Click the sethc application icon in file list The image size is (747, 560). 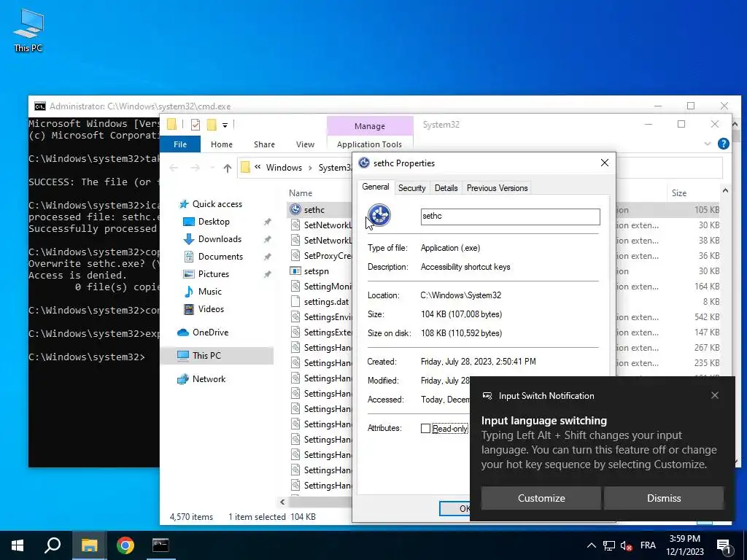295,209
